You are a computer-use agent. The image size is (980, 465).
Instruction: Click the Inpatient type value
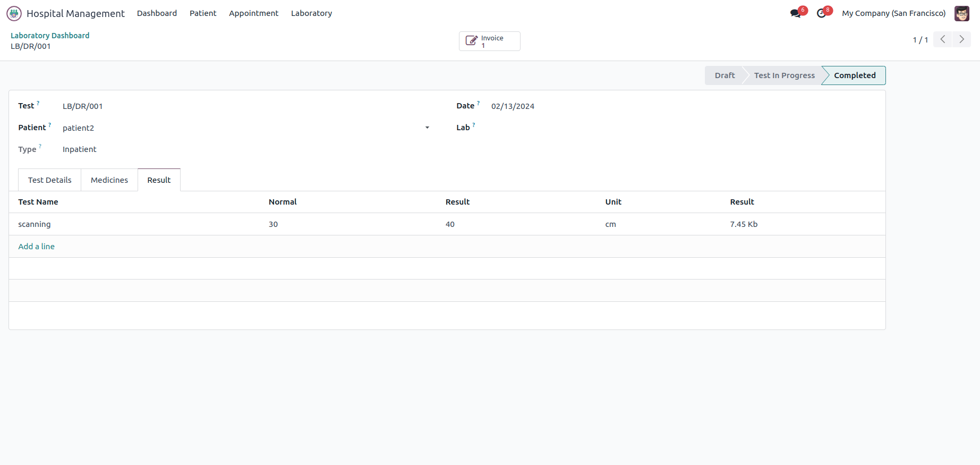pyautogui.click(x=80, y=149)
